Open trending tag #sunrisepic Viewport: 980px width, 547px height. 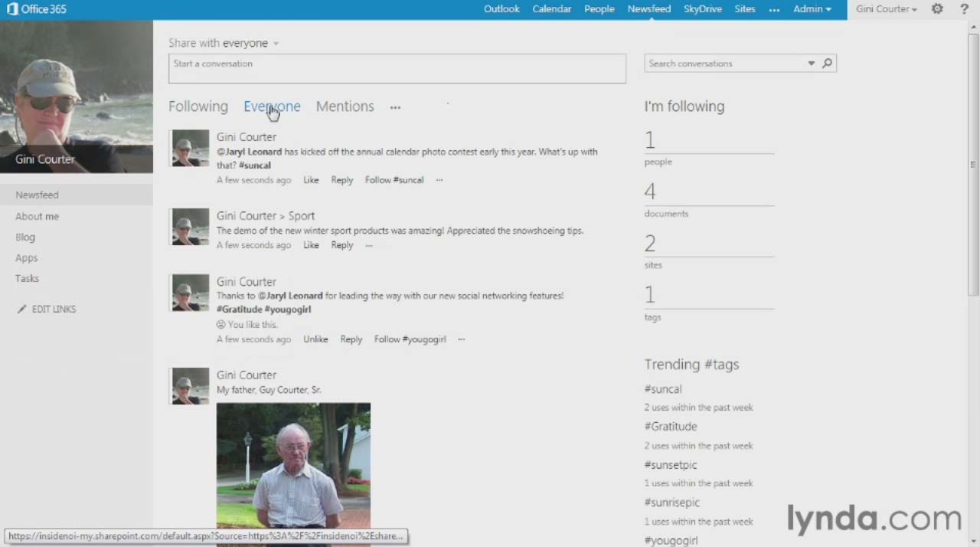tap(672, 503)
